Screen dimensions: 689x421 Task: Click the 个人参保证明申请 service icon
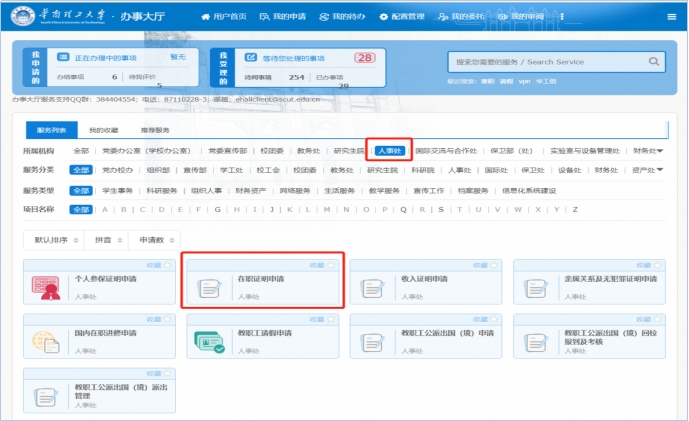point(46,288)
